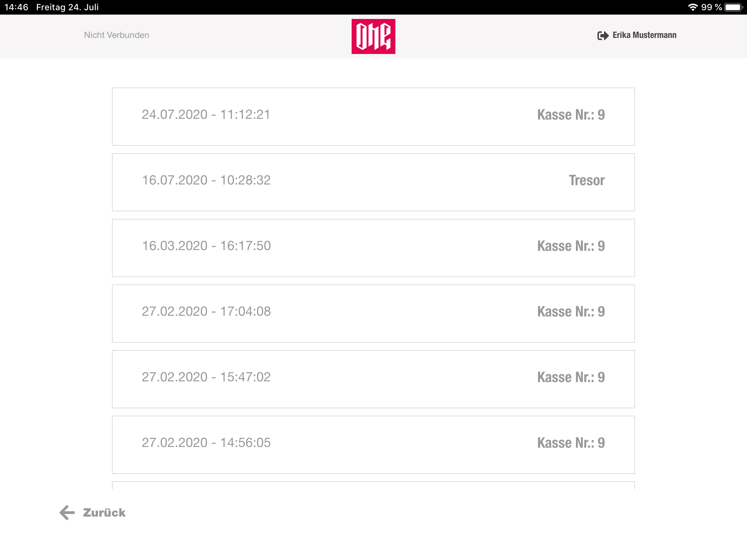This screenshot has width=747, height=560.
Task: Click the logout arrow icon
Action: (603, 35)
